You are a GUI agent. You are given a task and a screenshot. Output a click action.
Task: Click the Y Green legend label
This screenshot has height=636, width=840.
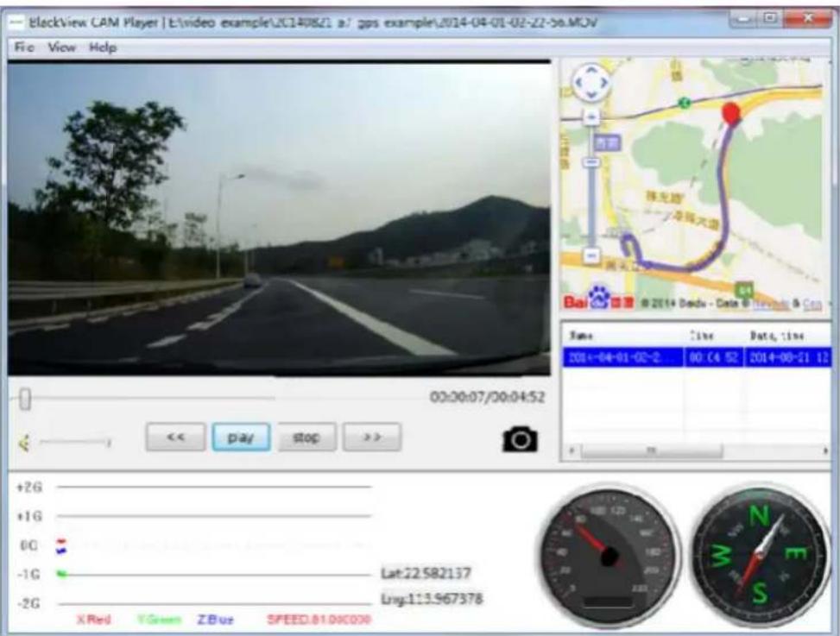[159, 620]
